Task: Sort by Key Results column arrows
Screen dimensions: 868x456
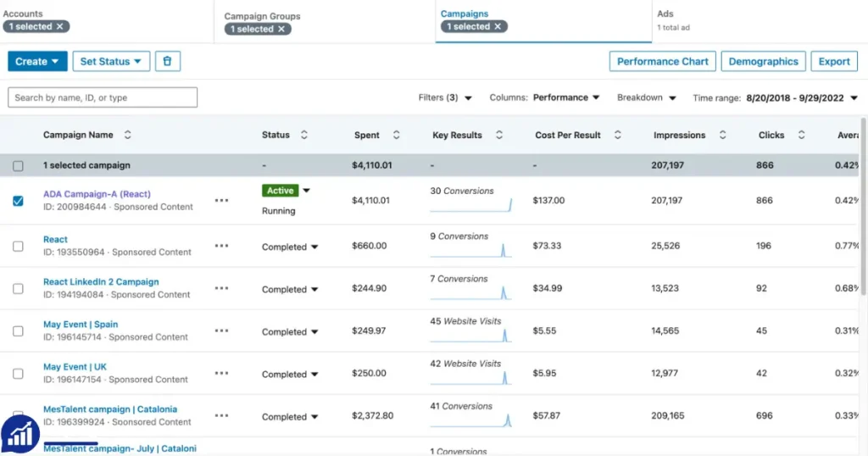Action: pos(498,135)
